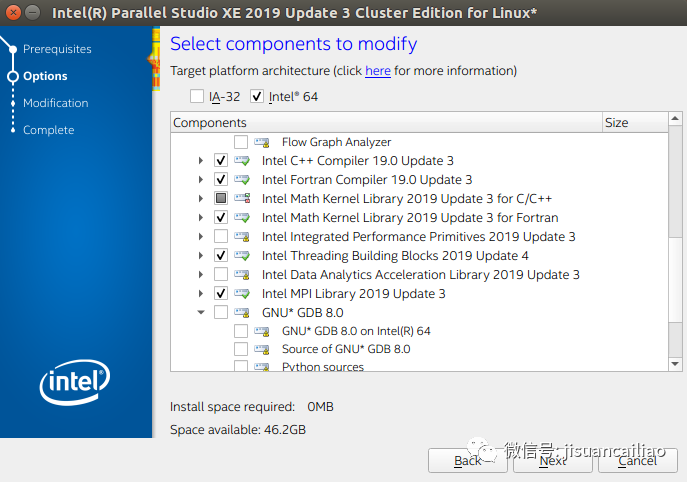This screenshot has height=482, width=687.
Task: Check GNU* GDB 8.0 on Intel(R) 64 checkbox
Action: 241,331
